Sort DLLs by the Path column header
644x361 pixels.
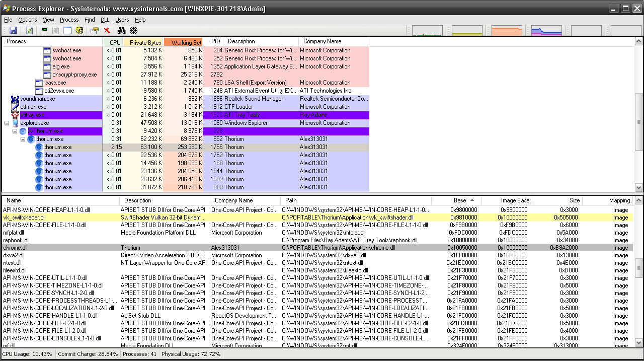356,200
